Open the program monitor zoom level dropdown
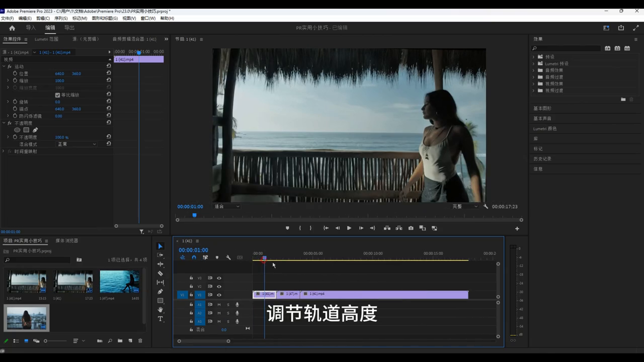The height and width of the screenshot is (362, 644). (x=227, y=206)
